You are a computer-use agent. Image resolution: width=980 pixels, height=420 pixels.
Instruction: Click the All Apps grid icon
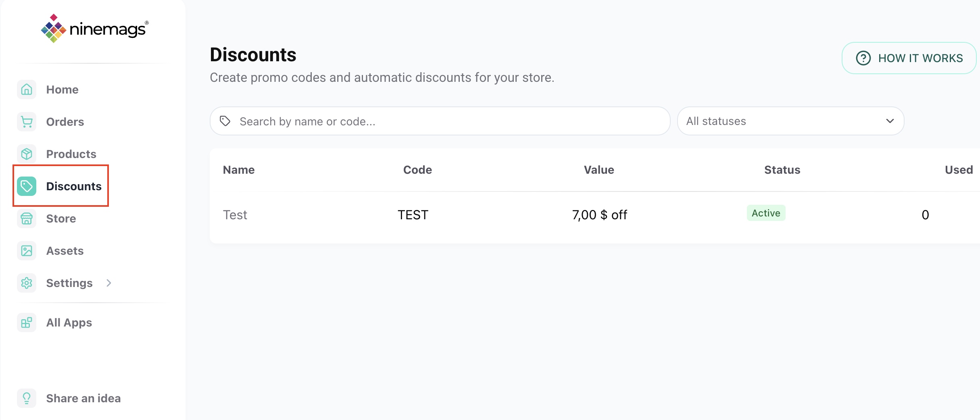click(27, 322)
